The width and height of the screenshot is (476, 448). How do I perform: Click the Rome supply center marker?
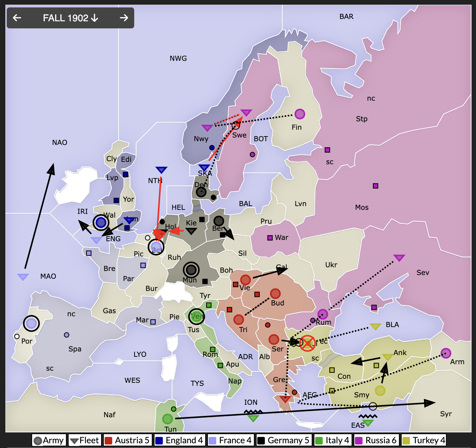(x=213, y=349)
